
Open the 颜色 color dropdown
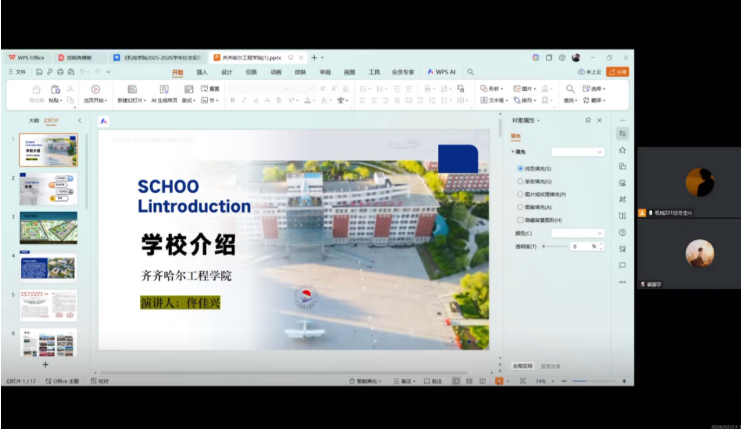pos(578,233)
